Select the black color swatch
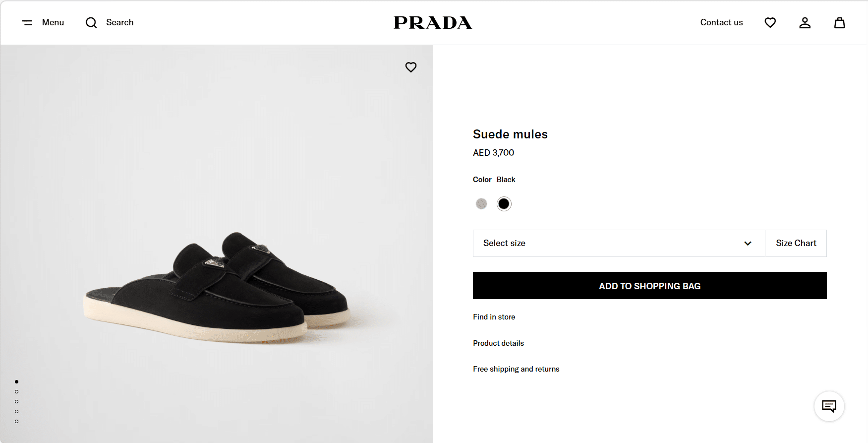The image size is (868, 443). click(504, 204)
